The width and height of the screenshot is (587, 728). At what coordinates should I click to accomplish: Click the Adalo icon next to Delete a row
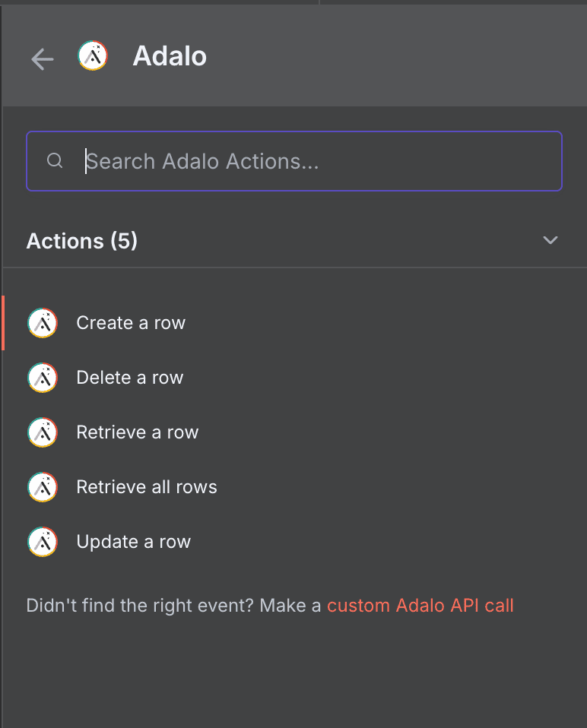(x=42, y=377)
